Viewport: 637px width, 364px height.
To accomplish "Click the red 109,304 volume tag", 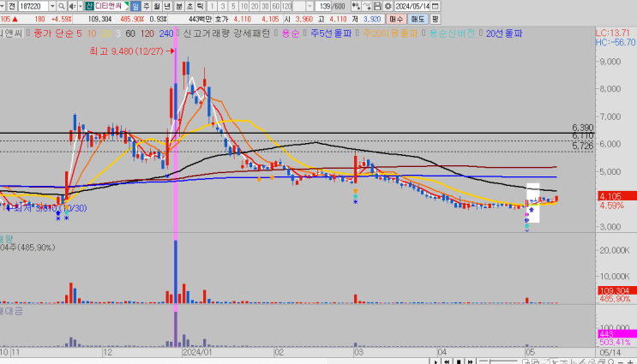I will point(617,290).
